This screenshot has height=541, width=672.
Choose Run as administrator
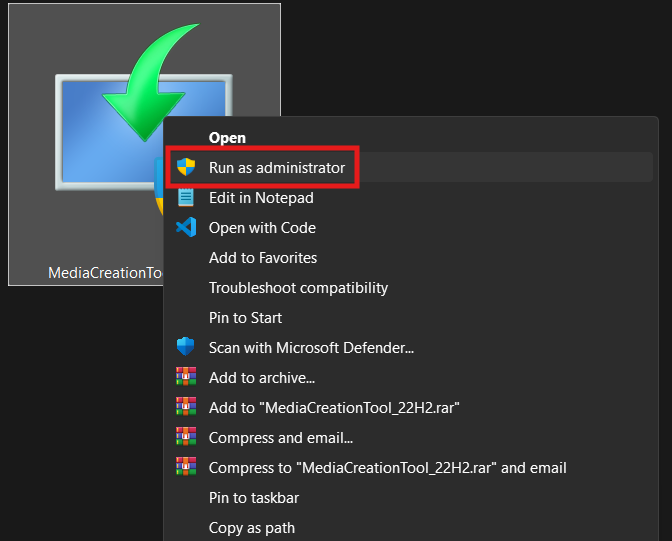click(409, 168)
